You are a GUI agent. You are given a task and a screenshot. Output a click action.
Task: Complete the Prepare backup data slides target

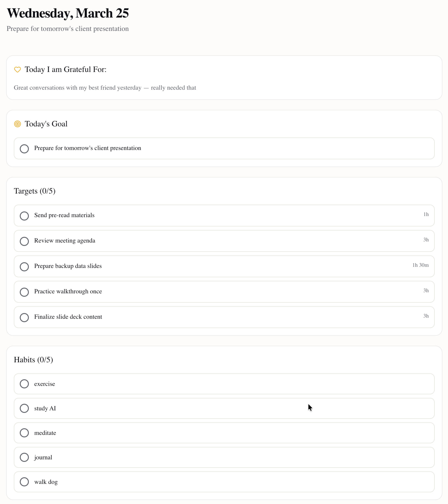click(x=24, y=267)
